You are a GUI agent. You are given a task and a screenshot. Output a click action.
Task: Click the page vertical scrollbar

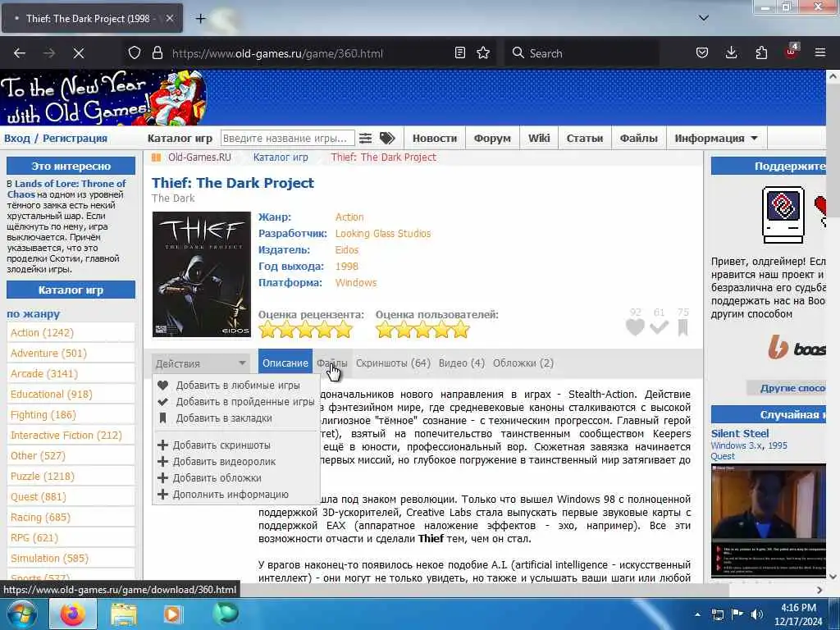[833, 326]
